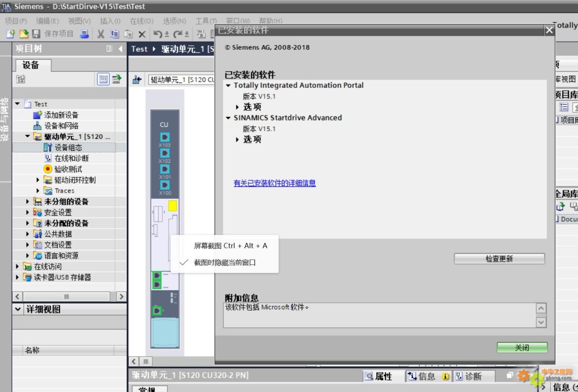The height and width of the screenshot is (392, 578).
Task: Click the Cut scissors icon
Action: point(101,34)
